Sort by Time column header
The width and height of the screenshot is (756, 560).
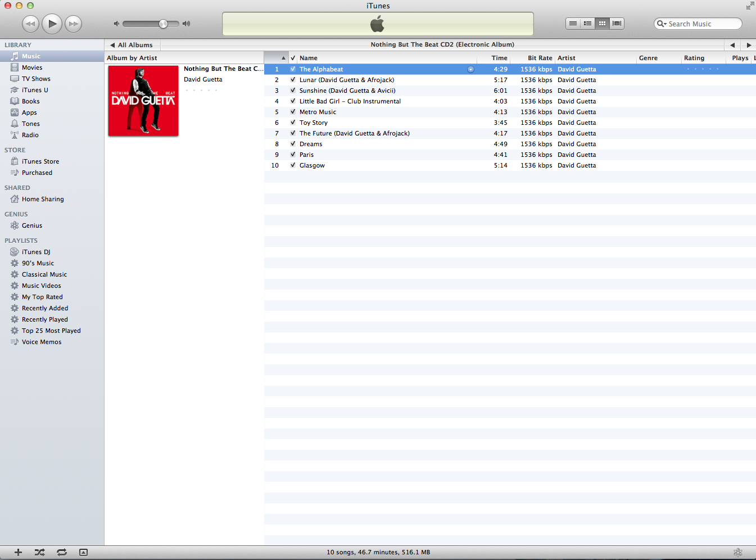pyautogui.click(x=494, y=58)
